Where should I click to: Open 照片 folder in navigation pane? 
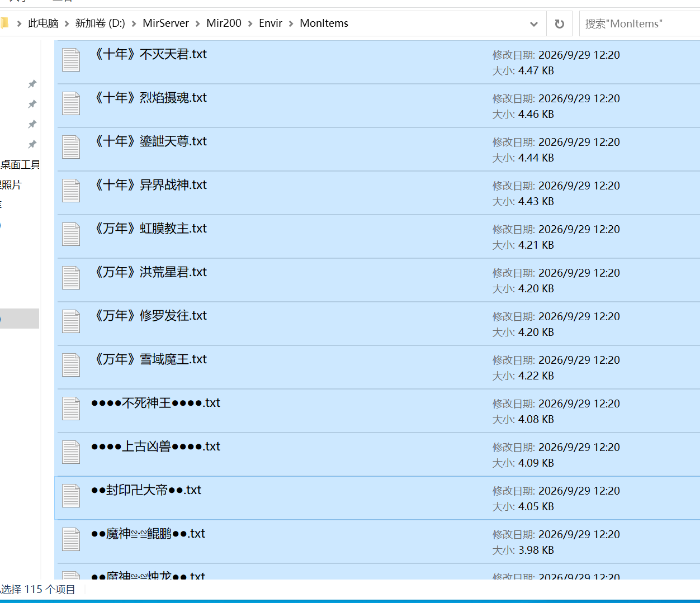coord(11,185)
